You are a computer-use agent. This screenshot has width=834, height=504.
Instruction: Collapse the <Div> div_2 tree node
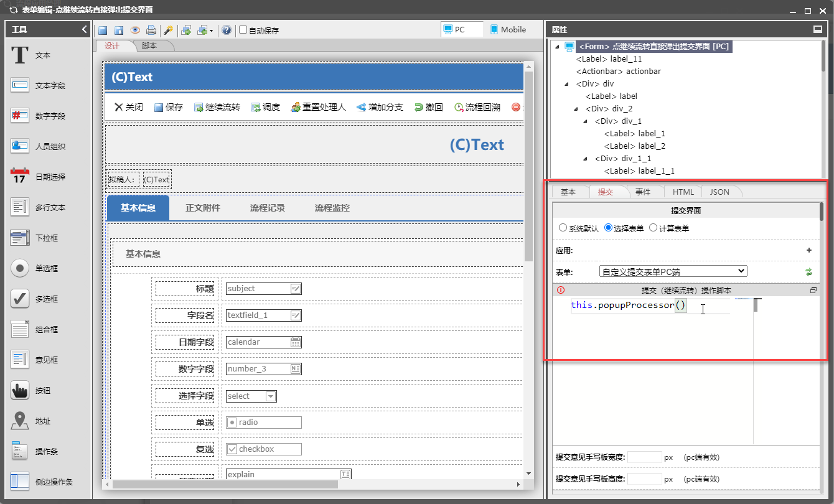coord(576,109)
